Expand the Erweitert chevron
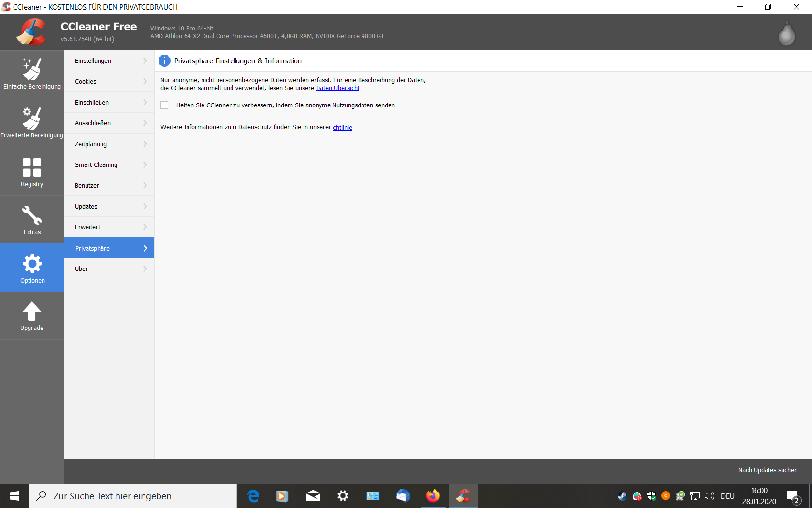 coord(145,227)
